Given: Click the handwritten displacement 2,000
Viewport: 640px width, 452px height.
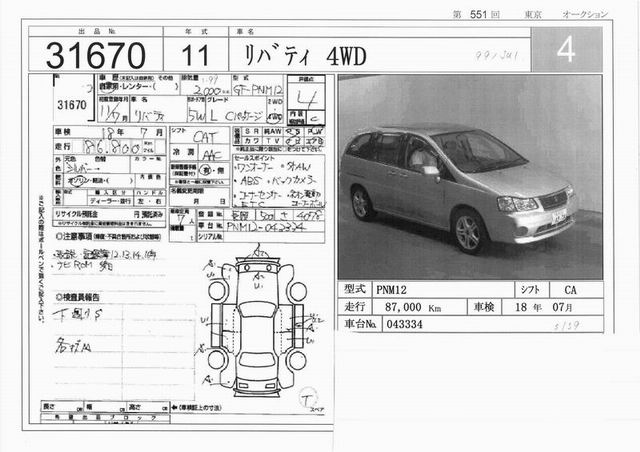Looking at the screenshot, I should (x=207, y=90).
